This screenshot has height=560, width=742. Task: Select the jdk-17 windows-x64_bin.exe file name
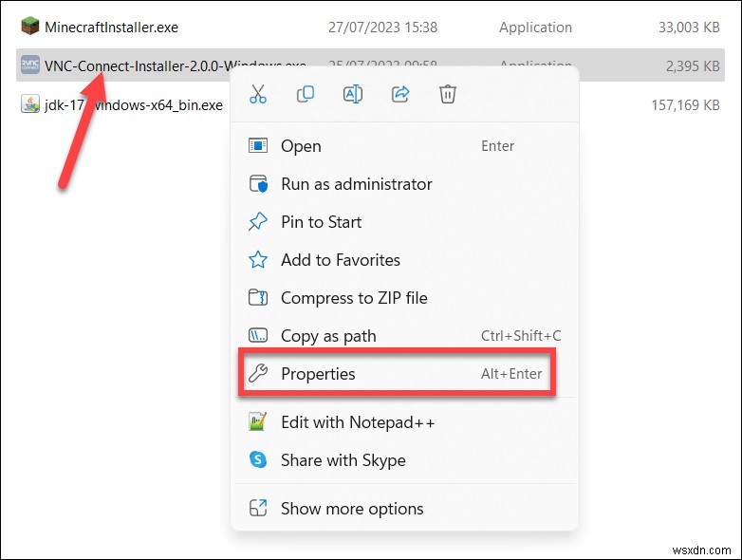tap(134, 104)
